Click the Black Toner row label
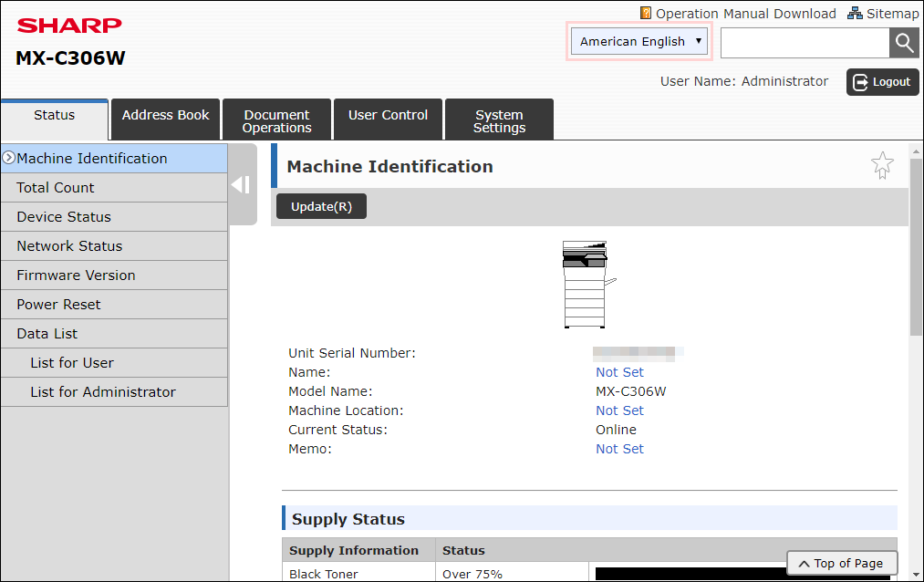The image size is (924, 582). [x=324, y=574]
